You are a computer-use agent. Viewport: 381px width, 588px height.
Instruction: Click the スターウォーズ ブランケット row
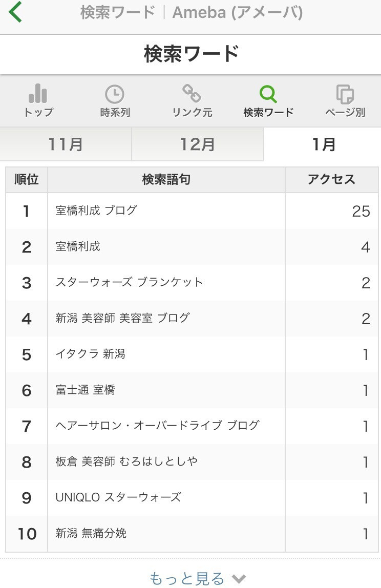[x=129, y=282]
